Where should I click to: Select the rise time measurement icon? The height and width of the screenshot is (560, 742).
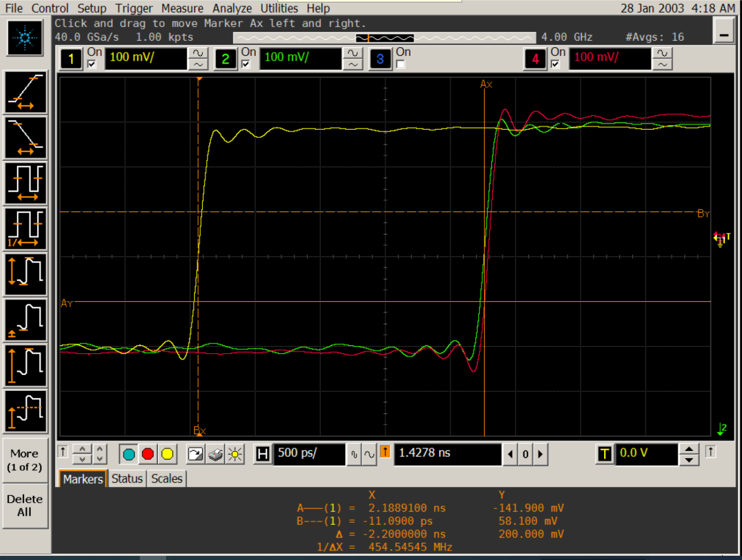pos(25,92)
